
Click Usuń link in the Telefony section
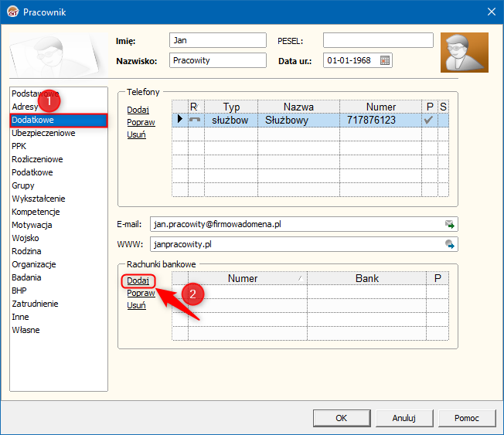[x=136, y=134]
